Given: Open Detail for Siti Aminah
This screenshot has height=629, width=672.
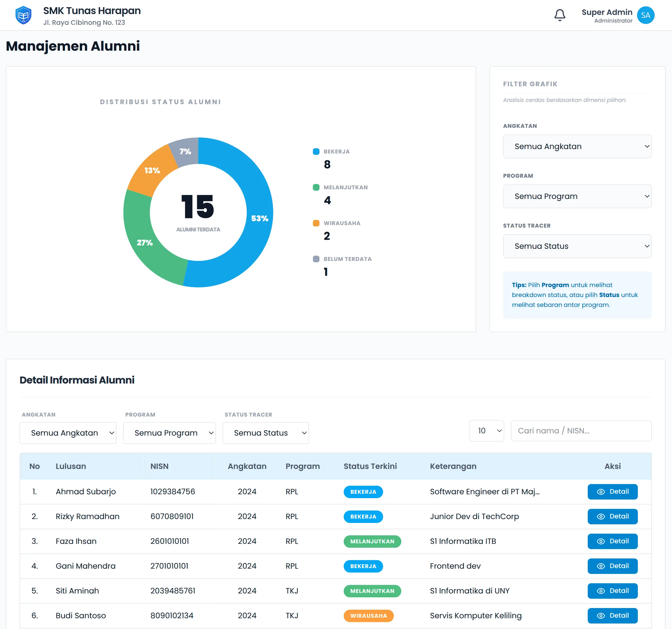Looking at the screenshot, I should [612, 591].
